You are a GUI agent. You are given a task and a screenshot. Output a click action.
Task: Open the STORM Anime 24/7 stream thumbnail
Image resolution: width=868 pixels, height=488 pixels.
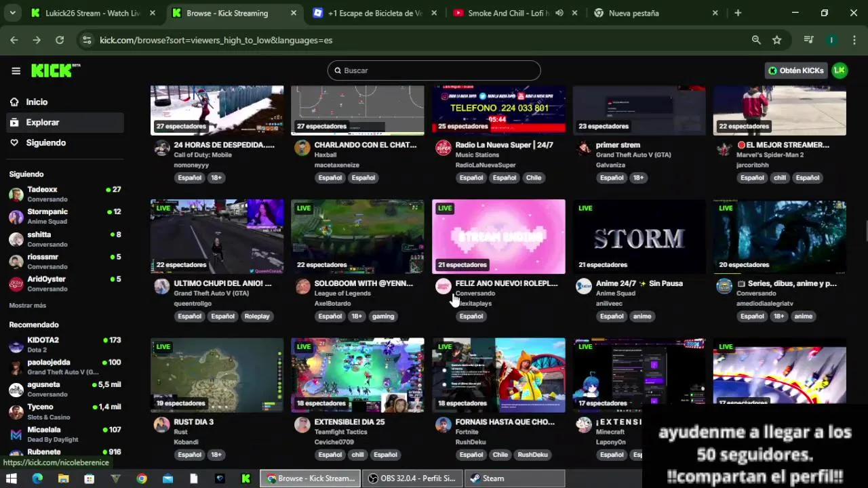coord(639,237)
